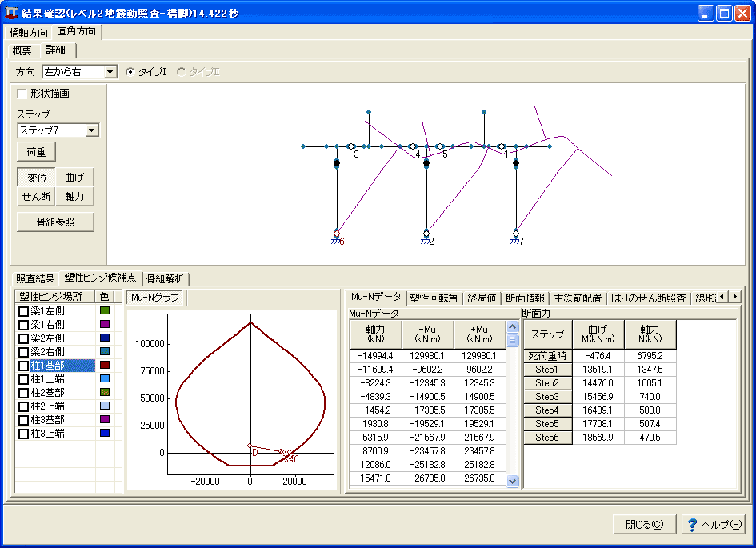
Task: Switch to the 橋軸方向 tab
Action: click(x=29, y=32)
